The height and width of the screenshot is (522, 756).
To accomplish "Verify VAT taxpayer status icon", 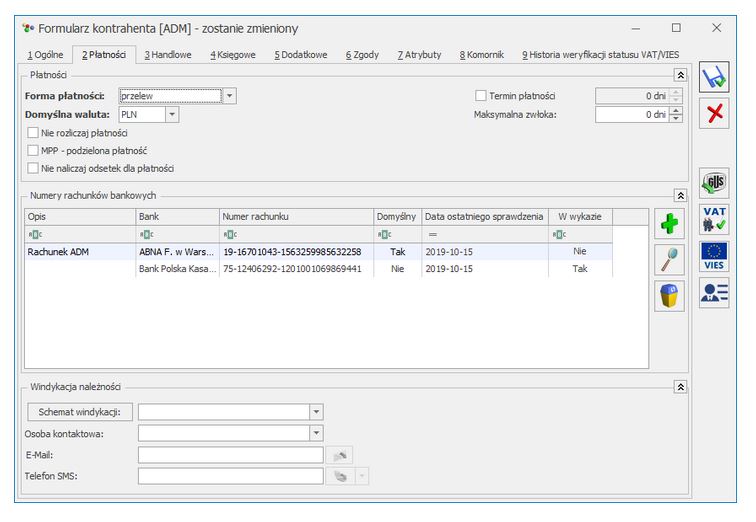I will (x=714, y=219).
